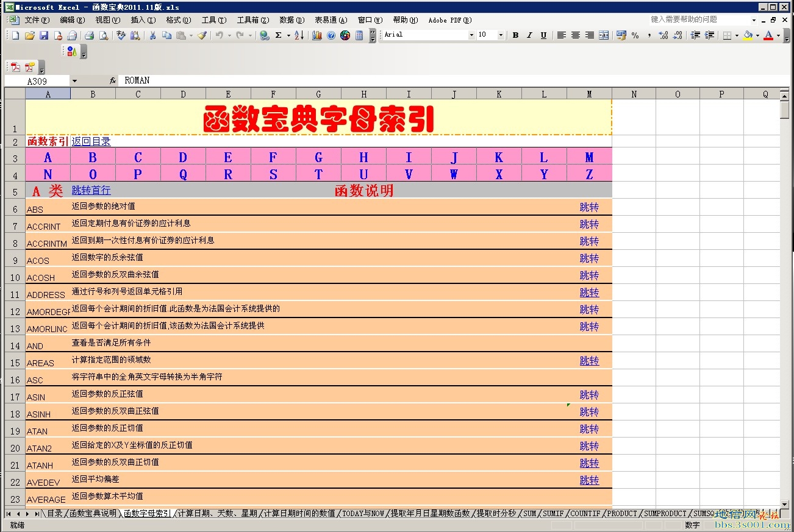Insert a hyperlink from the toolbar
Viewport: 794px width, 532px height.
pyautogui.click(x=264, y=35)
